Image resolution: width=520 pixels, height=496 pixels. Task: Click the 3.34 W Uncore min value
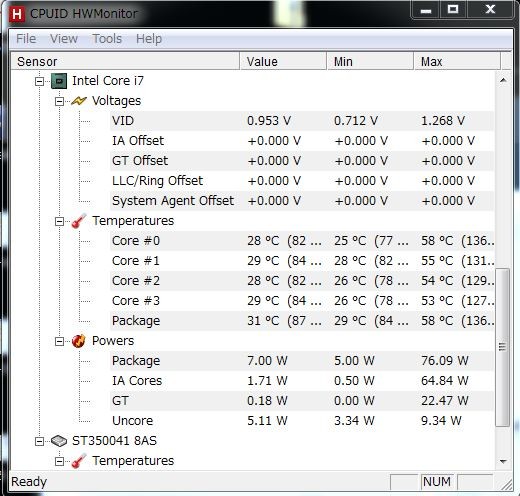click(354, 421)
